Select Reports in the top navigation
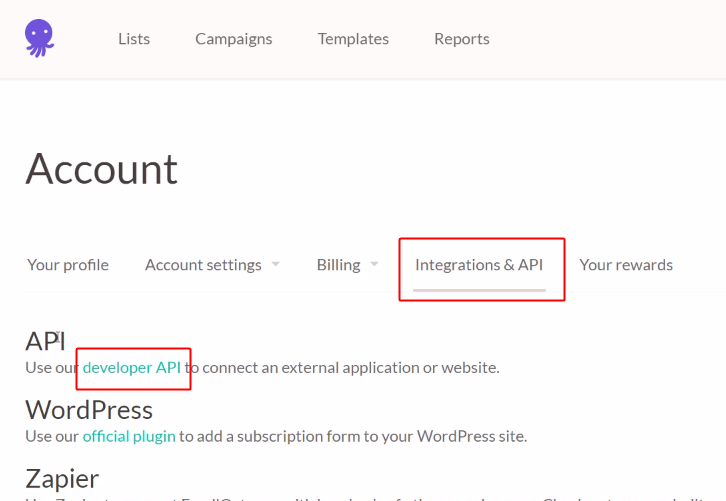 [x=462, y=39]
